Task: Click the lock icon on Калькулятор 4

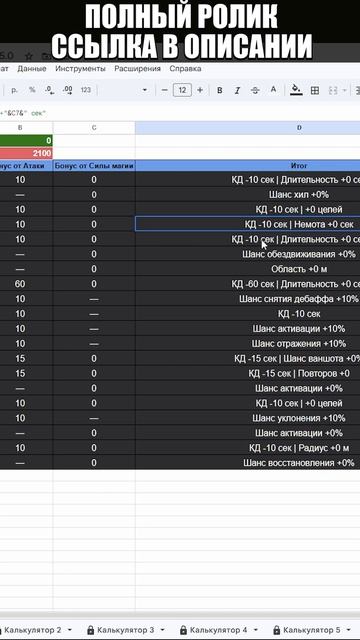Action: pyautogui.click(x=183, y=630)
